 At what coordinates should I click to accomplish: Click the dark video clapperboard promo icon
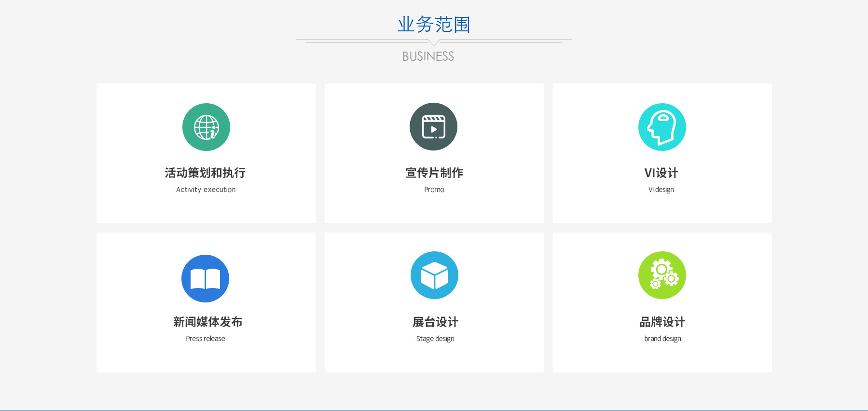[x=433, y=127]
